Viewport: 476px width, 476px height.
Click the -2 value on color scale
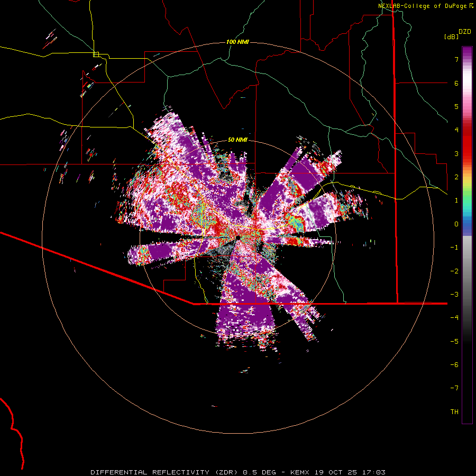454,271
